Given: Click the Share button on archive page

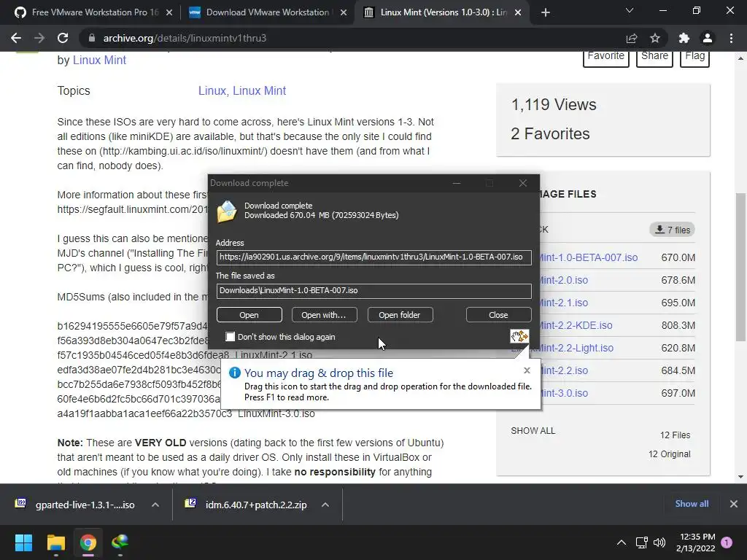Looking at the screenshot, I should click(x=654, y=57).
